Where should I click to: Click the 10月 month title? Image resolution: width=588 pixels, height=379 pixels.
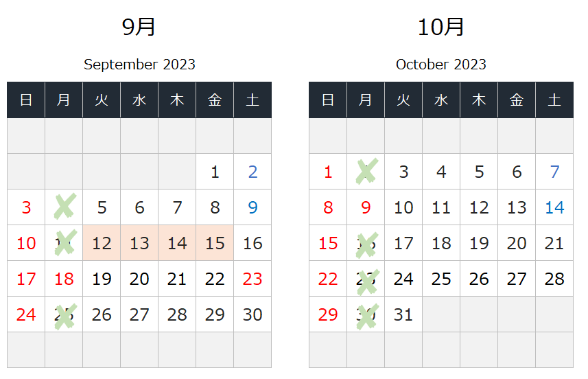point(441,27)
